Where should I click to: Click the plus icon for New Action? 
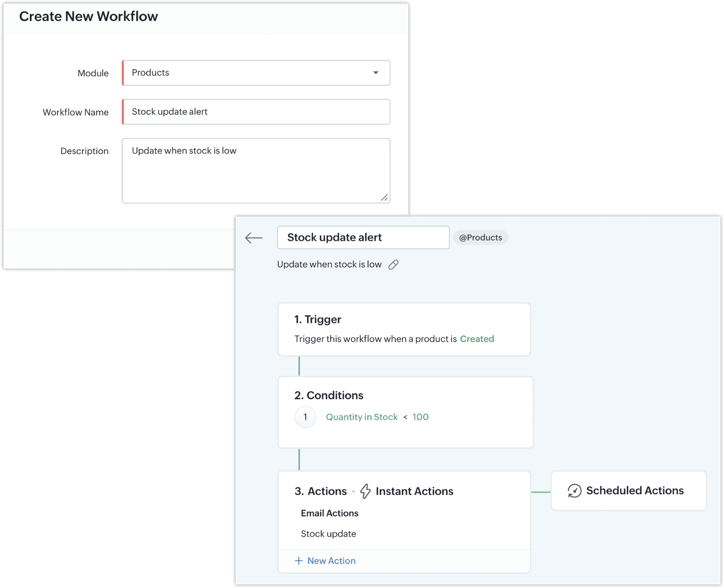click(299, 561)
